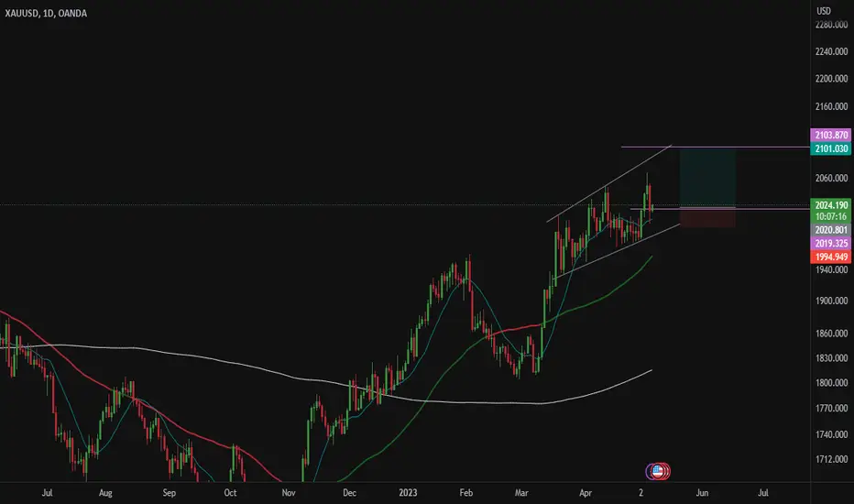Click the 2023 time axis label
This screenshot has height=504, width=854.
pos(408,493)
